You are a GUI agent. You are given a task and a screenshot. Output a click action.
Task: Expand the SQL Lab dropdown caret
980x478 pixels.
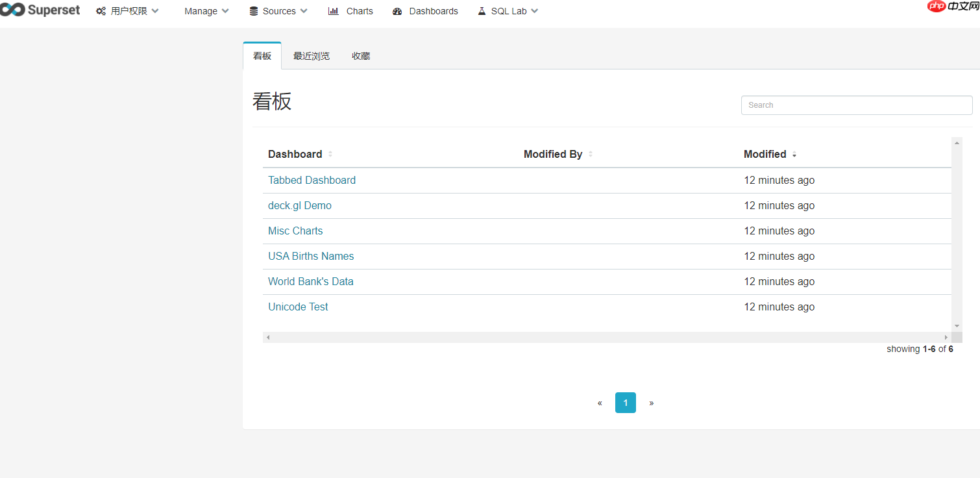(534, 11)
